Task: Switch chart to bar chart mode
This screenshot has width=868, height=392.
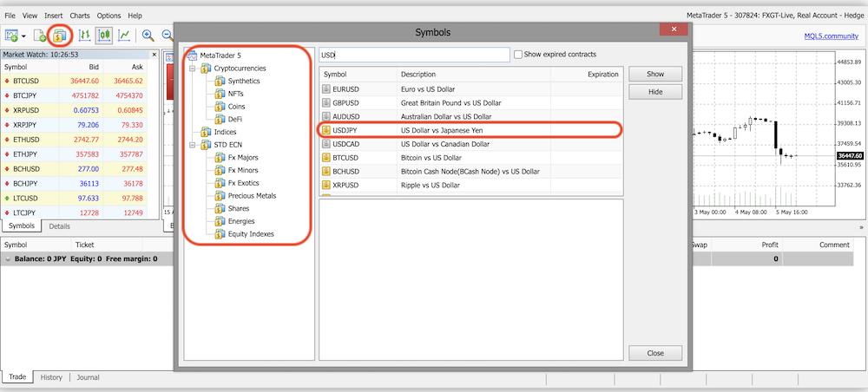Action: [84, 36]
